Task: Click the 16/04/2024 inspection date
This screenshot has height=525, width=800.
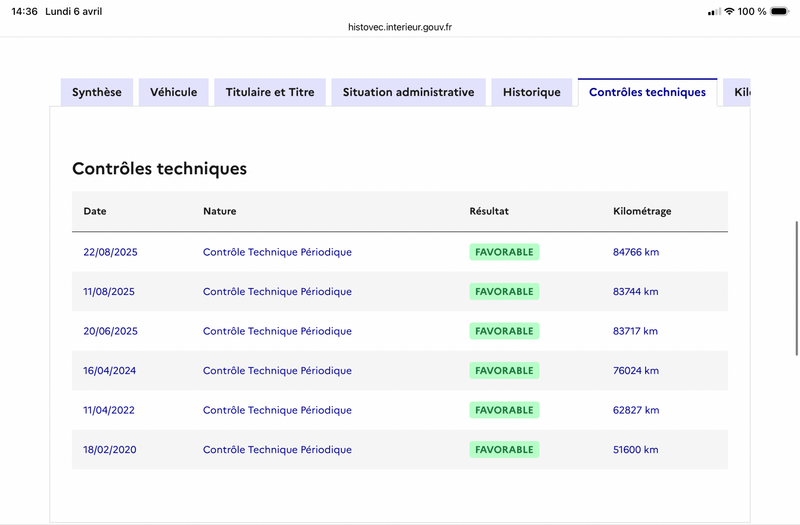Action: click(x=109, y=370)
